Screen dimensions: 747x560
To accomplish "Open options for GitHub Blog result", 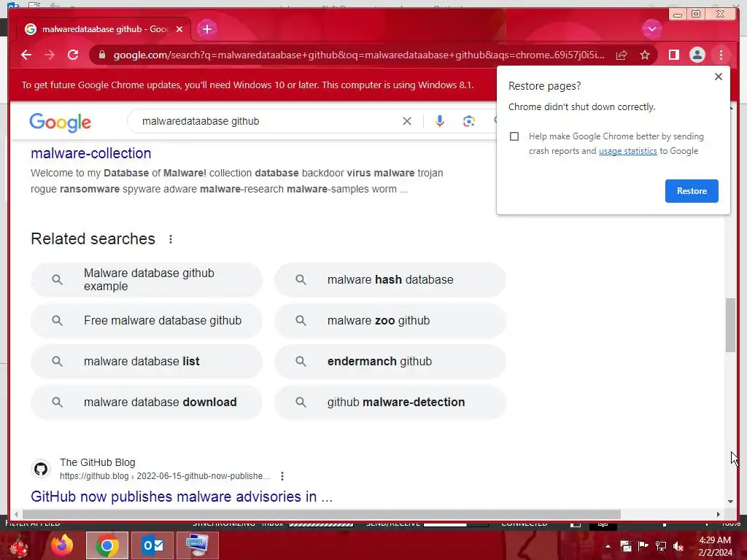I will (282, 476).
